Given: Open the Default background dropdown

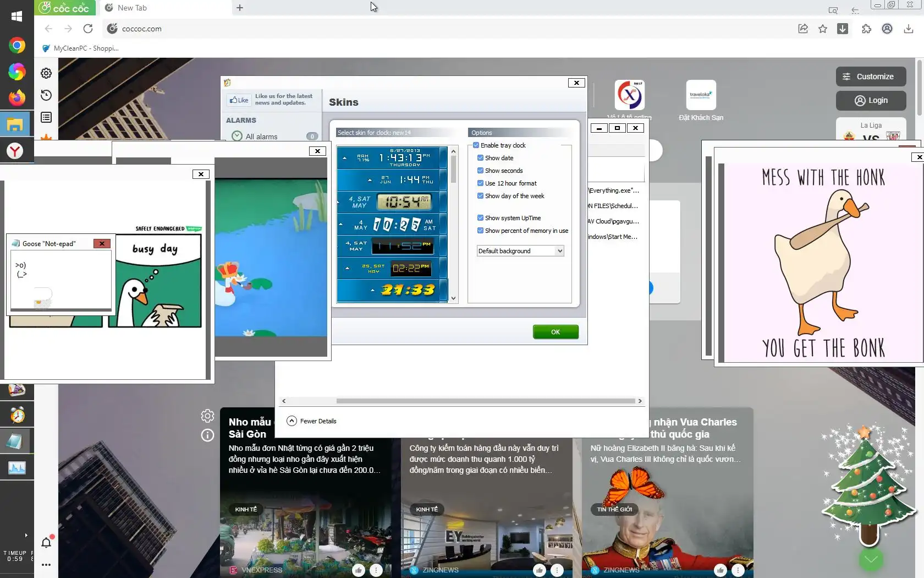Looking at the screenshot, I should 520,251.
